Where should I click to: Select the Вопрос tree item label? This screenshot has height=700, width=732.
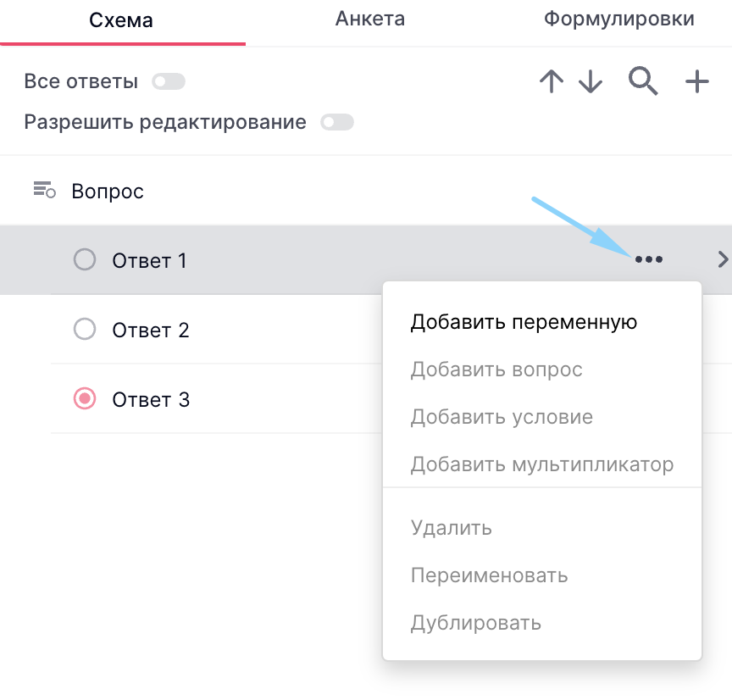pos(108,192)
